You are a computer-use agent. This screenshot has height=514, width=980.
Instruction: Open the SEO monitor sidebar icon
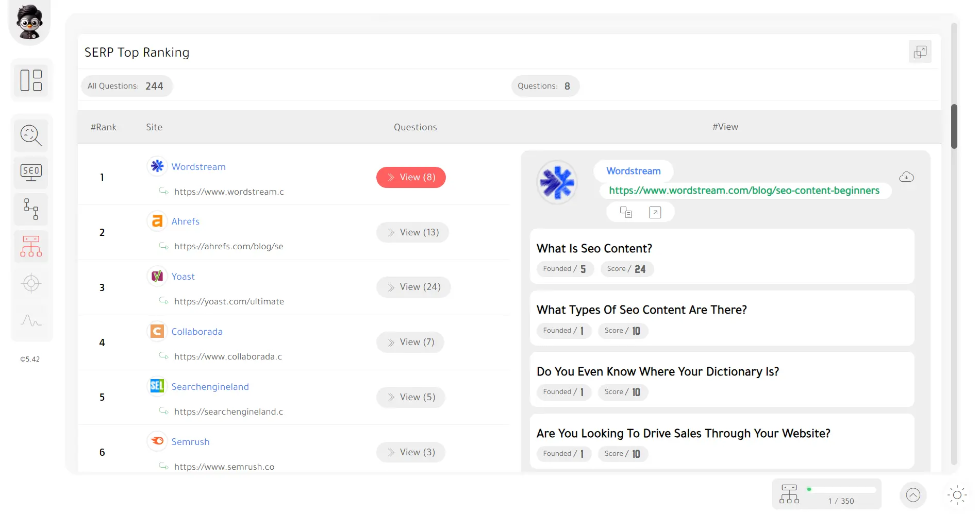coord(31,173)
